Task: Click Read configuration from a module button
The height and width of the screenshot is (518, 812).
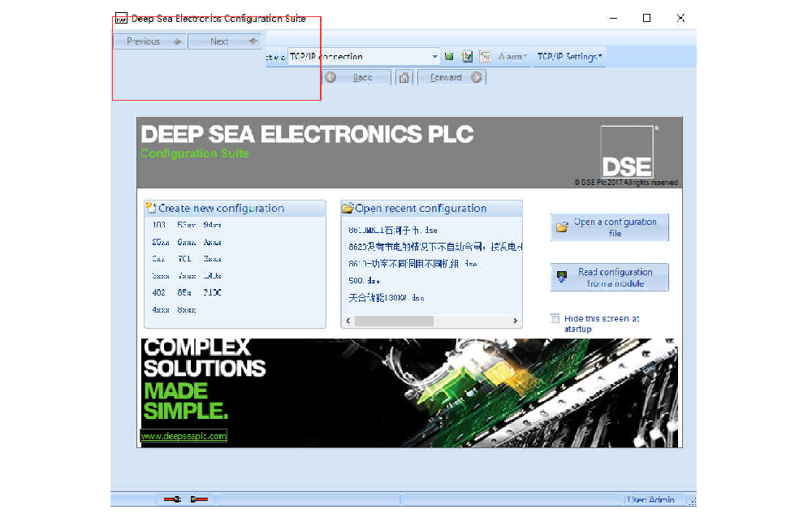Action: click(x=610, y=277)
